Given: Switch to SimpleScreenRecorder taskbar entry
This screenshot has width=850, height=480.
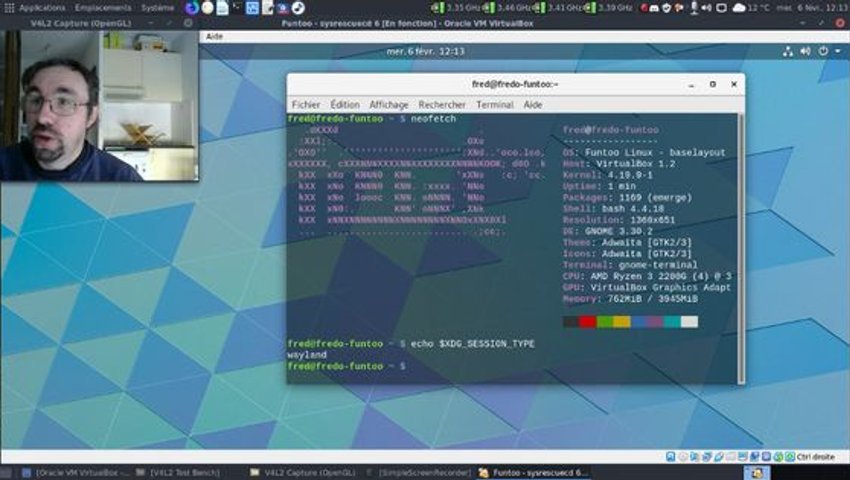Looking at the screenshot, I should tap(418, 472).
